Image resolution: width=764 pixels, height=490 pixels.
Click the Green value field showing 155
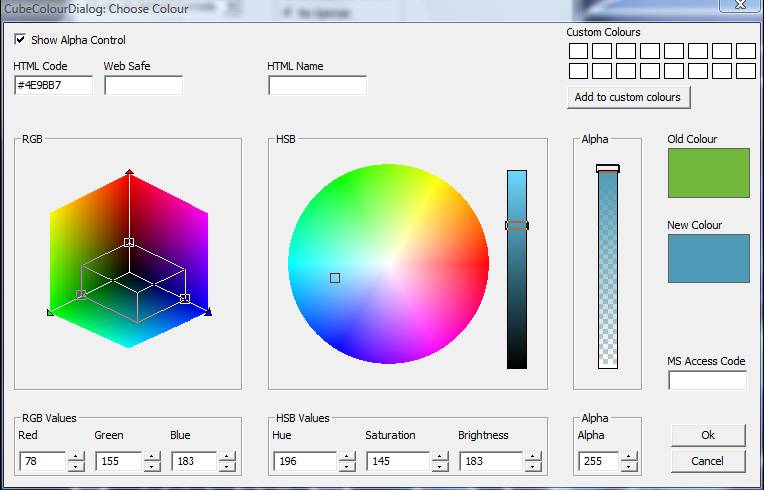click(x=118, y=461)
